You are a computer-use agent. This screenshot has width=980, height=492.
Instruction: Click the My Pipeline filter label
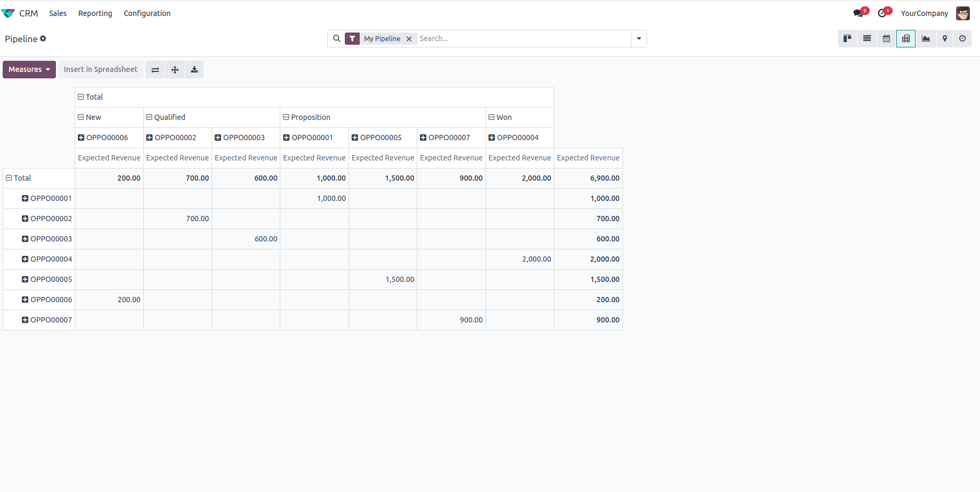382,39
